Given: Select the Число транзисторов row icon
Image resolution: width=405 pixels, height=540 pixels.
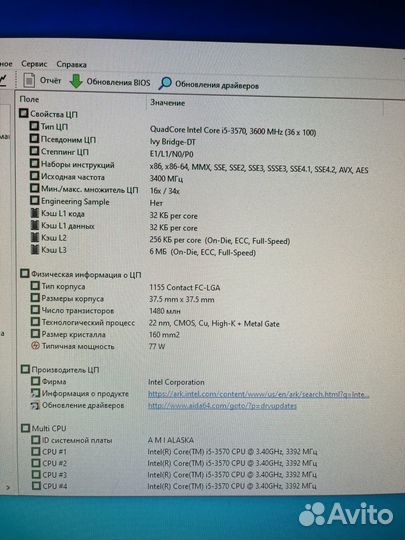Looking at the screenshot, I should pyautogui.click(x=35, y=310).
